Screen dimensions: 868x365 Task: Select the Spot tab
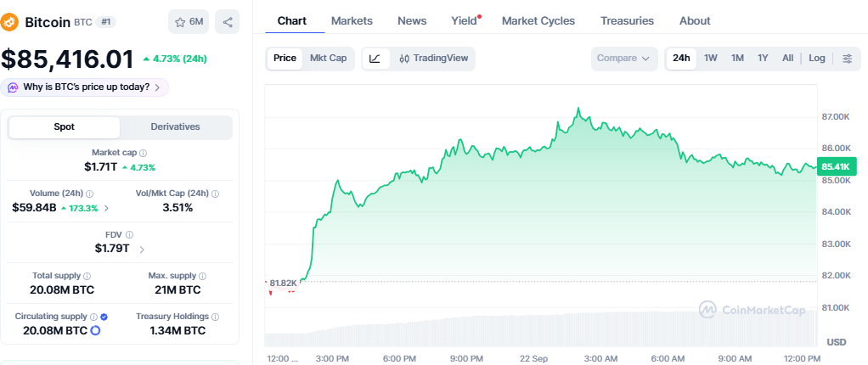point(64,127)
